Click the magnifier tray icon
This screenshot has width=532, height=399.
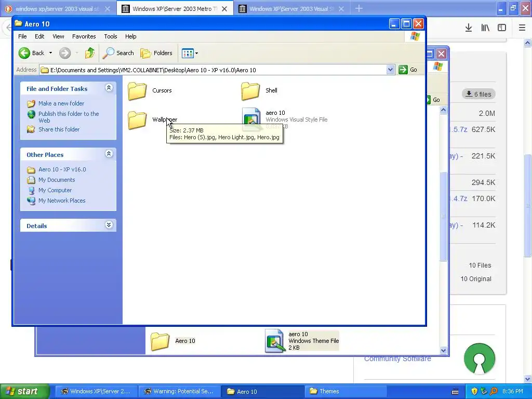click(494, 392)
